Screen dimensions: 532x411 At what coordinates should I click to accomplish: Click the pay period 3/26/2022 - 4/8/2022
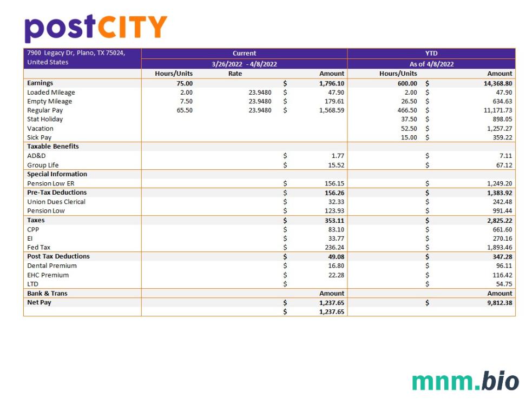pos(244,64)
